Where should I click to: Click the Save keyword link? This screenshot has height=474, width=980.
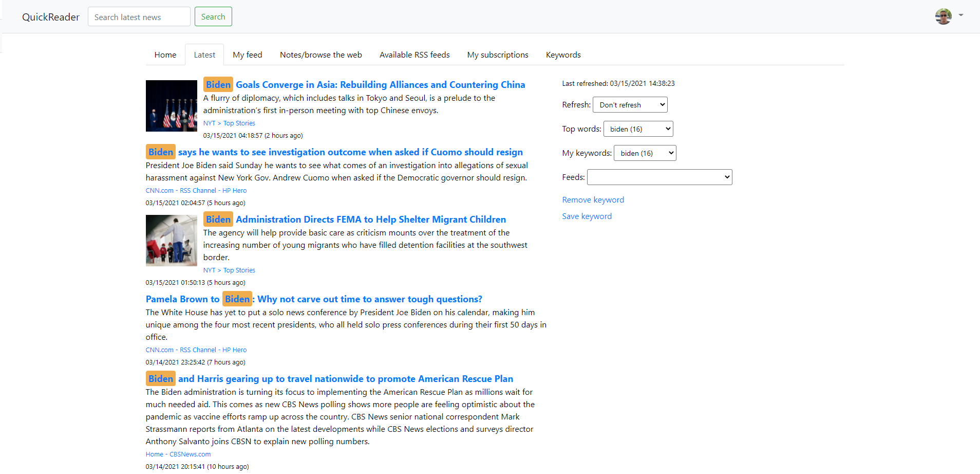click(587, 216)
